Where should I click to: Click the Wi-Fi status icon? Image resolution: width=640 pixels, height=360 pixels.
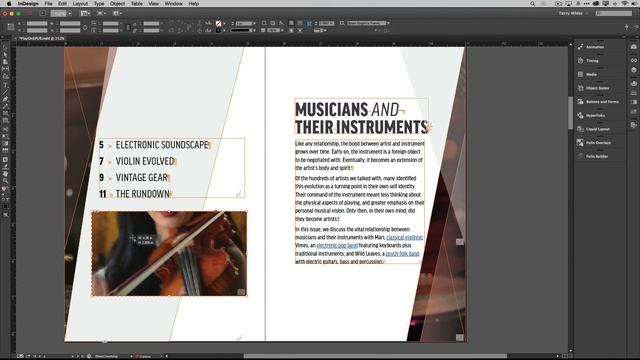coord(624,4)
